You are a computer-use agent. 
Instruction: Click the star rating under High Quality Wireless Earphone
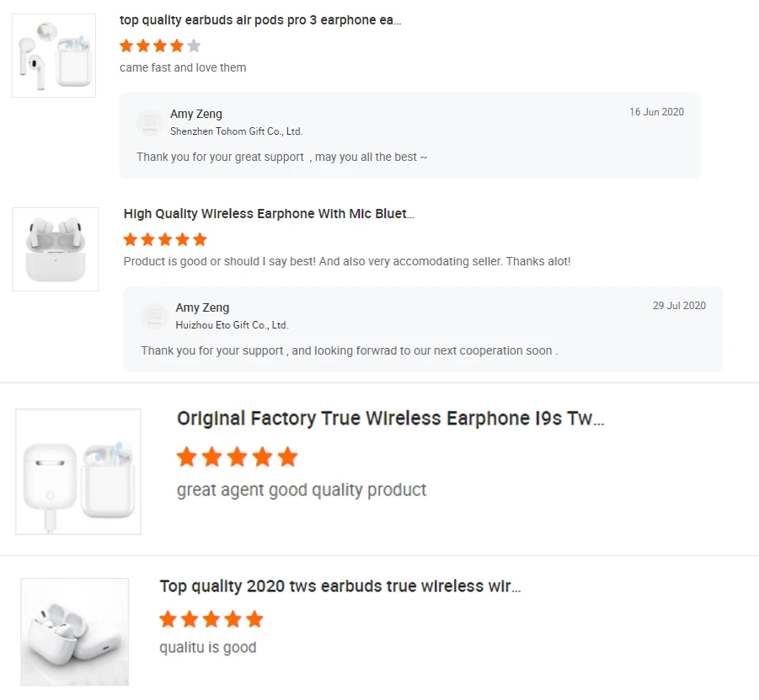[x=165, y=239]
